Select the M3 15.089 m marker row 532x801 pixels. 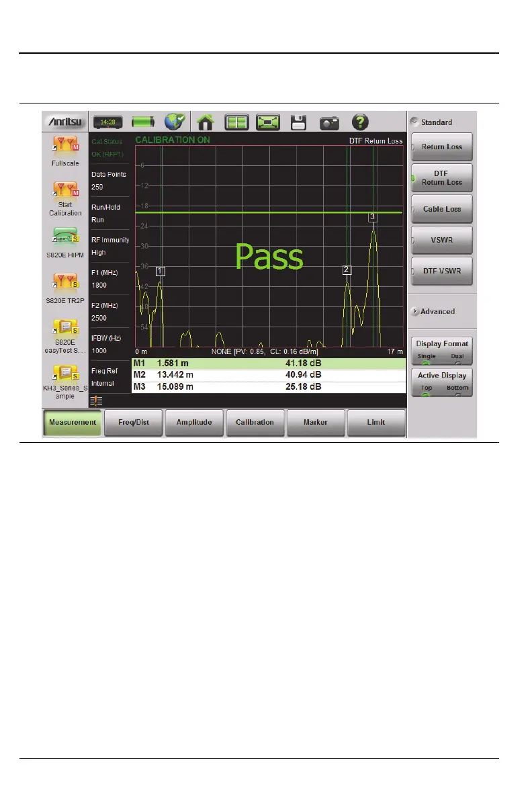point(269,386)
